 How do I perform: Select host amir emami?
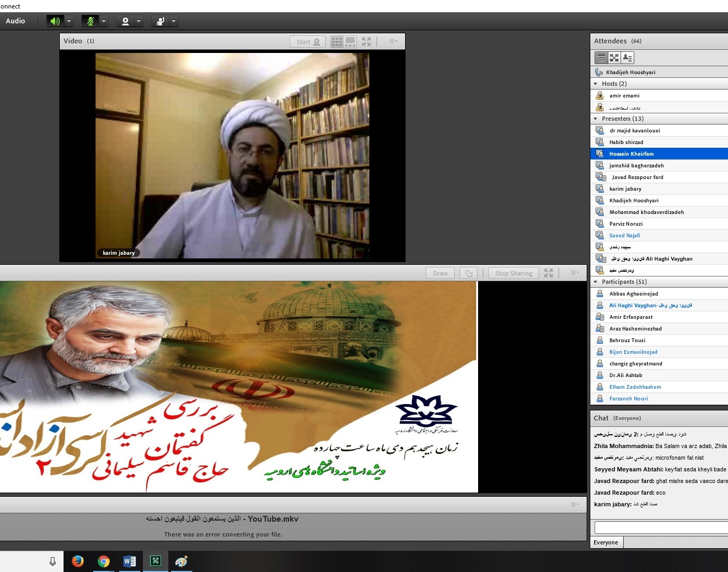tap(659, 96)
